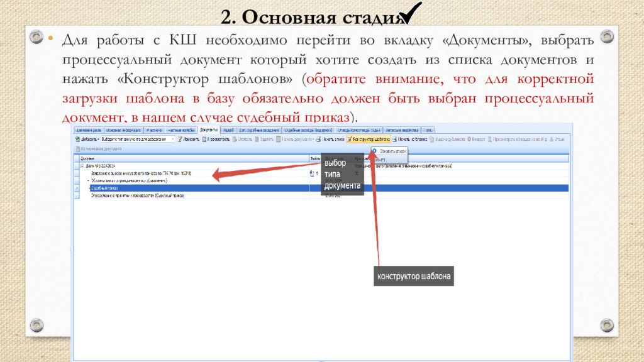644x362 pixels.
Task: Click the Возврат toolbar icon
Action: (x=469, y=139)
